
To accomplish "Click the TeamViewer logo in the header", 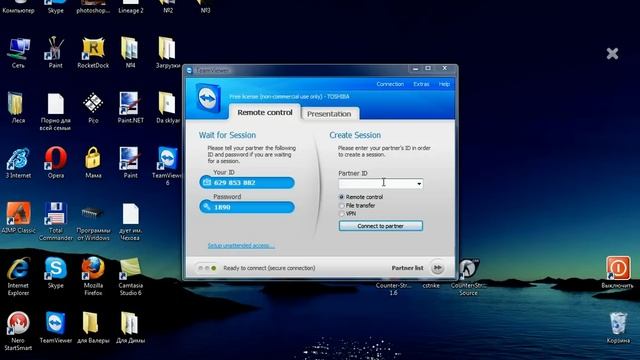I will tap(209, 98).
